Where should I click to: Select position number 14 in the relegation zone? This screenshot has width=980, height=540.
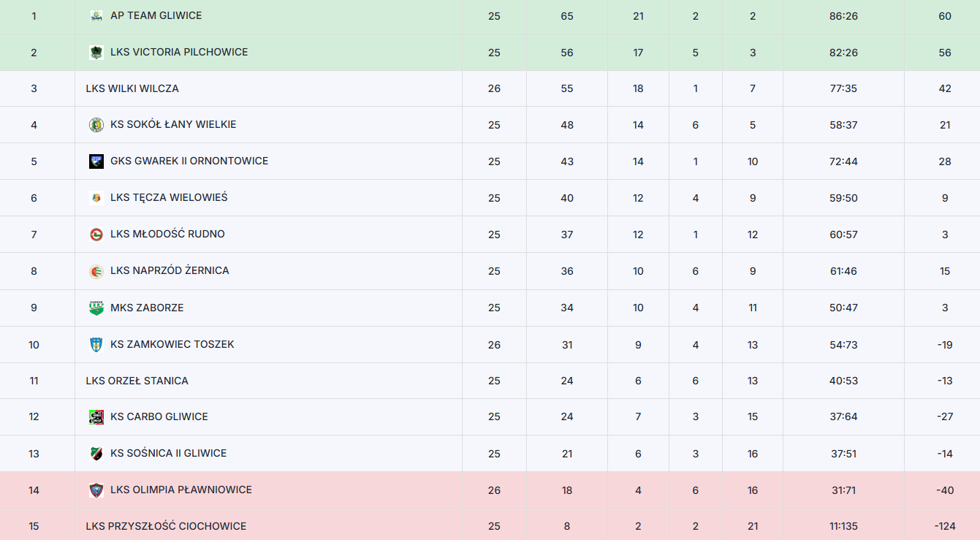coord(34,490)
